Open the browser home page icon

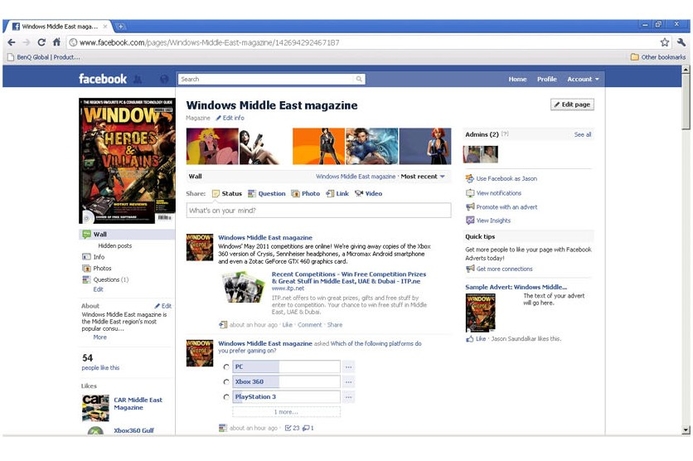57,42
